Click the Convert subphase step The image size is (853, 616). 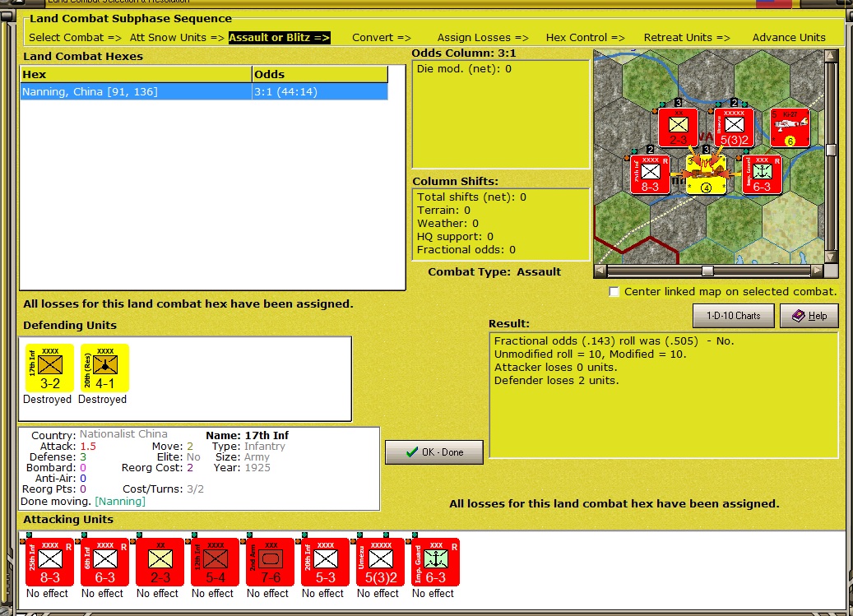[382, 38]
